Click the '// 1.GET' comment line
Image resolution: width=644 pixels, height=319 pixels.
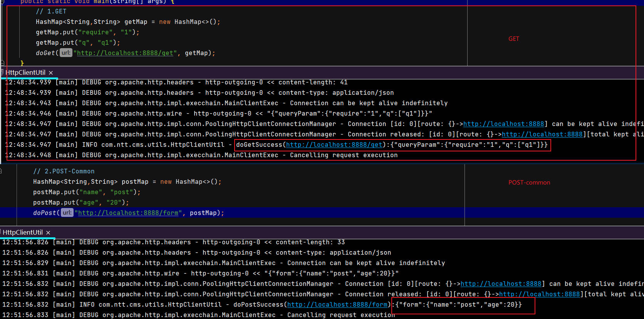click(x=51, y=11)
